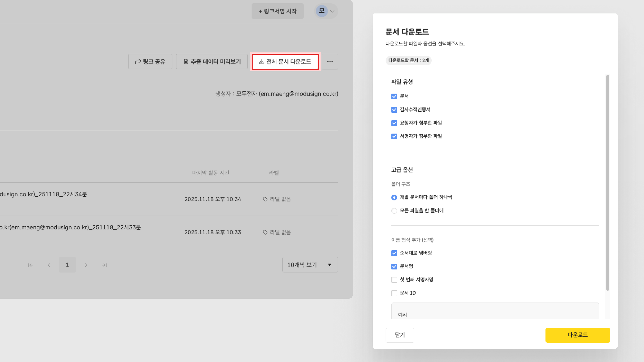Check the 문서 ID checkbox
644x362 pixels.
(x=394, y=293)
